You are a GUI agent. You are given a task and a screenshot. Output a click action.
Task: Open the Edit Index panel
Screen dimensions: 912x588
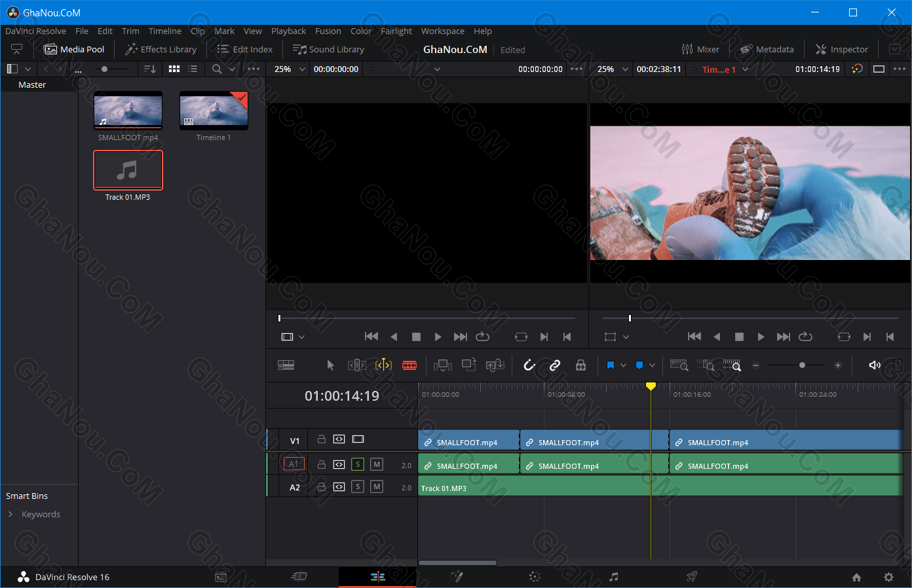(x=244, y=49)
